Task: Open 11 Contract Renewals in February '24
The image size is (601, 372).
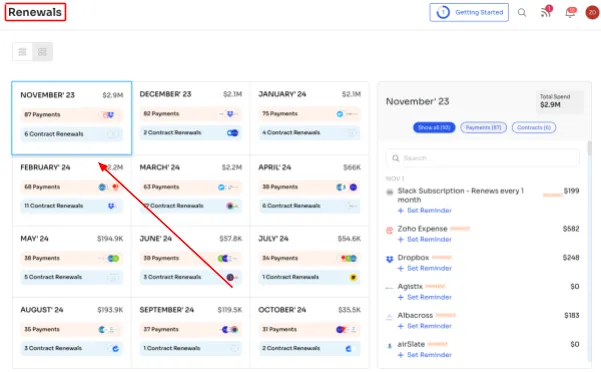Action: (72, 206)
